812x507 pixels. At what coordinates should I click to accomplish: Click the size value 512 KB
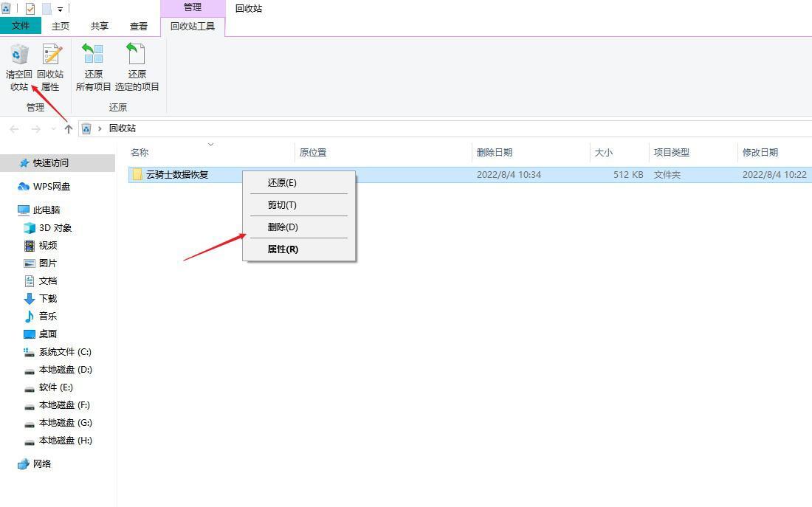click(x=628, y=175)
